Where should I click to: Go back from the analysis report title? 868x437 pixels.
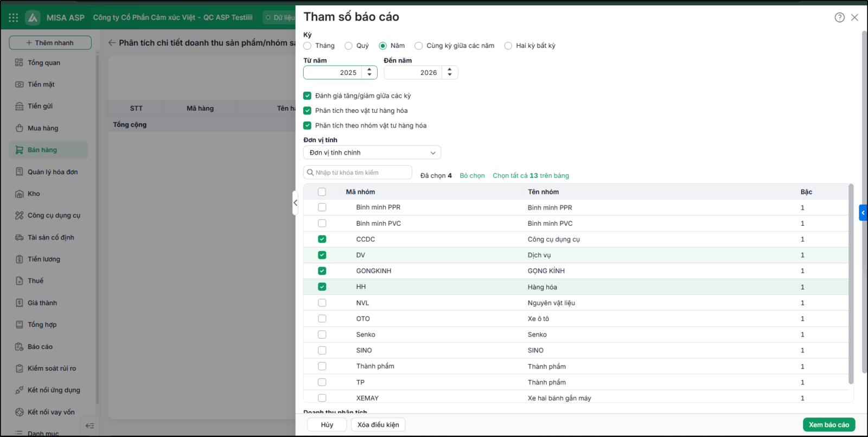112,43
